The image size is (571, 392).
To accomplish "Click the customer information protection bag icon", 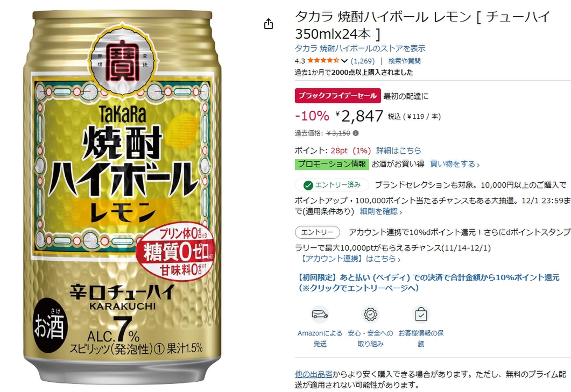I will [x=421, y=315].
